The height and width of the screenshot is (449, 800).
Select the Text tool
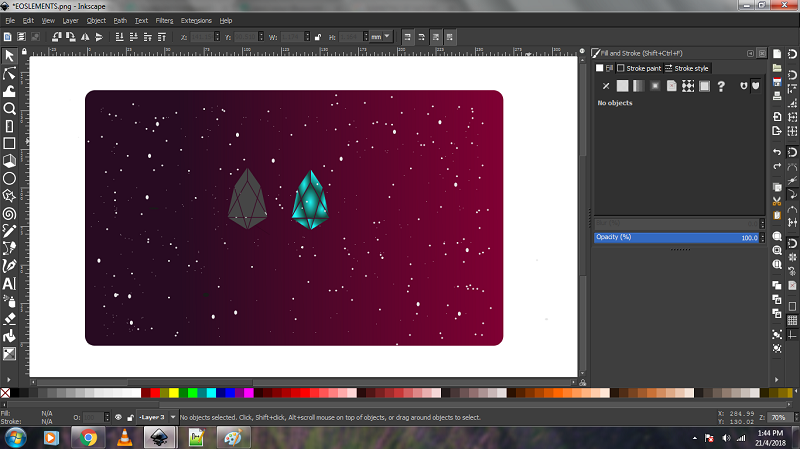pos(9,284)
